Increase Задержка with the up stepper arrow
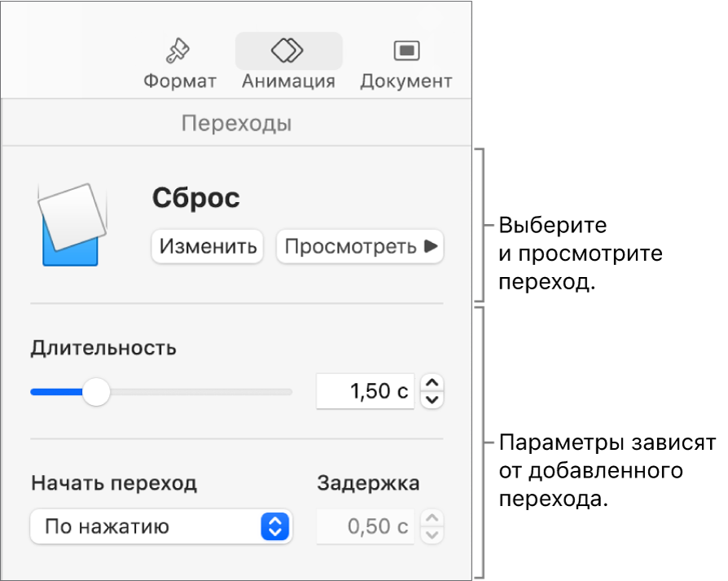Image resolution: width=728 pixels, height=581 pixels. click(432, 518)
